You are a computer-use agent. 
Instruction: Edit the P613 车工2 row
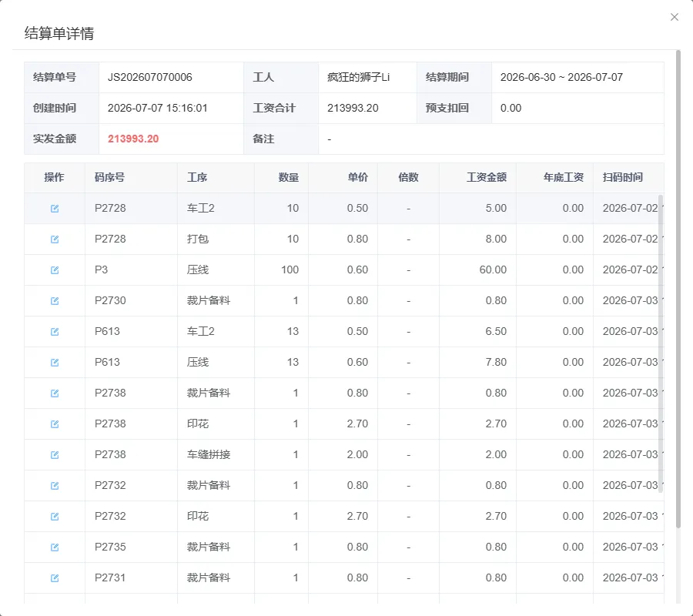pyautogui.click(x=55, y=331)
